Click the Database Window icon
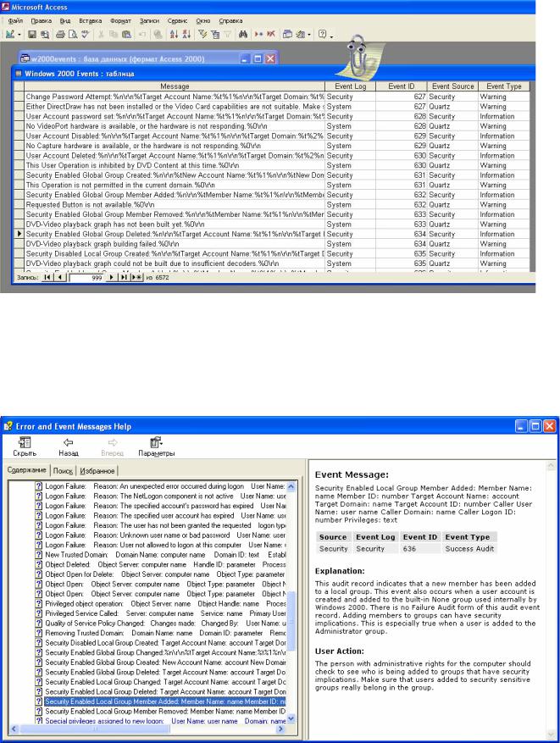The width and height of the screenshot is (560, 743). 287,34
